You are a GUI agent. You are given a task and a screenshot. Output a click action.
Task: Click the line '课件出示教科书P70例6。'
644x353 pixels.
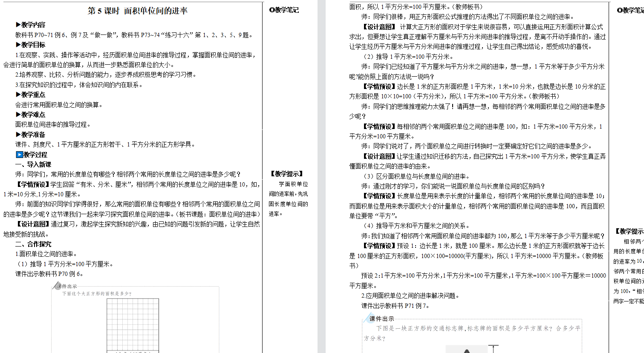(x=49, y=274)
